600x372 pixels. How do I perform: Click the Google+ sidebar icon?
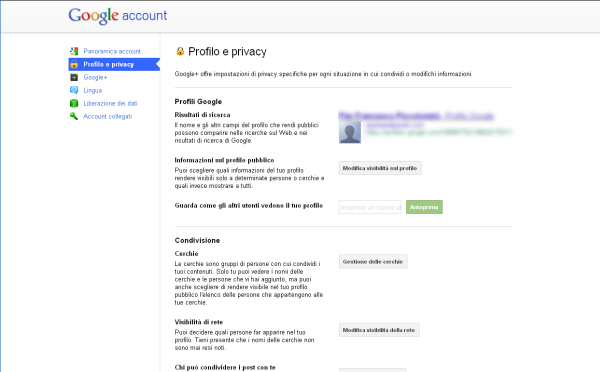[x=74, y=77]
